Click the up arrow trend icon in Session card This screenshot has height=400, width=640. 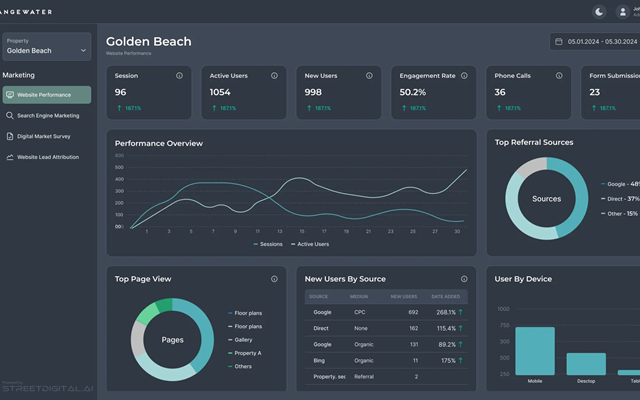coord(119,108)
